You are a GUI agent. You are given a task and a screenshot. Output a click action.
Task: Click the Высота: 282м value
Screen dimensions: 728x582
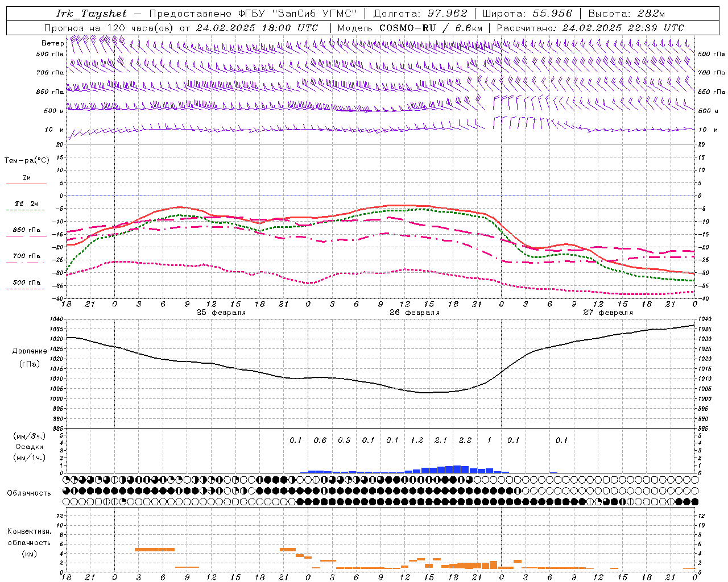626,14
